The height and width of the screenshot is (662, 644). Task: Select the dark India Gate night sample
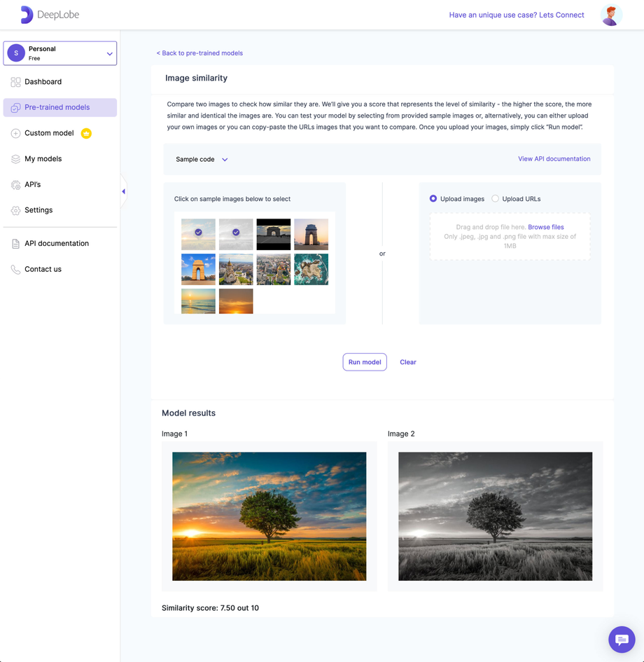tap(274, 234)
